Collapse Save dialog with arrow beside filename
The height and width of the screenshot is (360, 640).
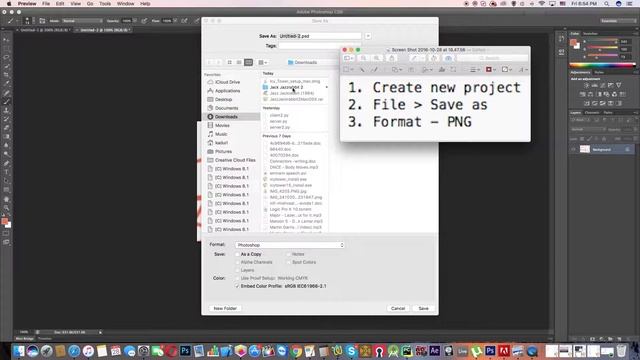(368, 36)
